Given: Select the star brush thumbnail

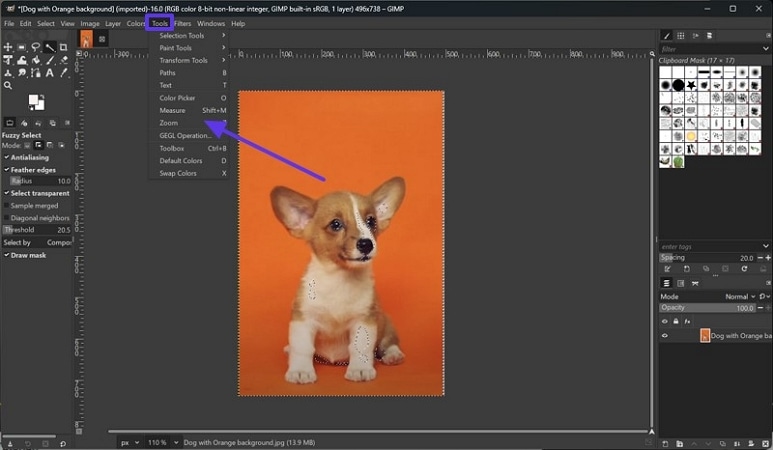Looking at the screenshot, I should click(691, 85).
